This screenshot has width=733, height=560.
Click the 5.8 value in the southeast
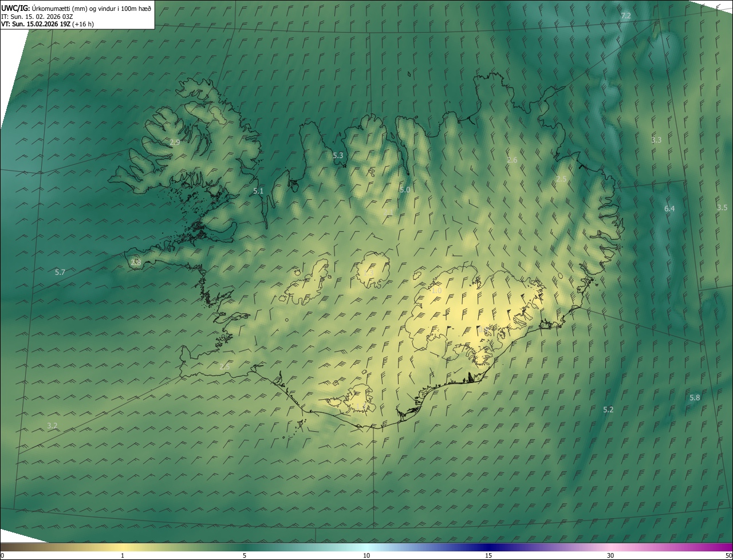point(695,397)
